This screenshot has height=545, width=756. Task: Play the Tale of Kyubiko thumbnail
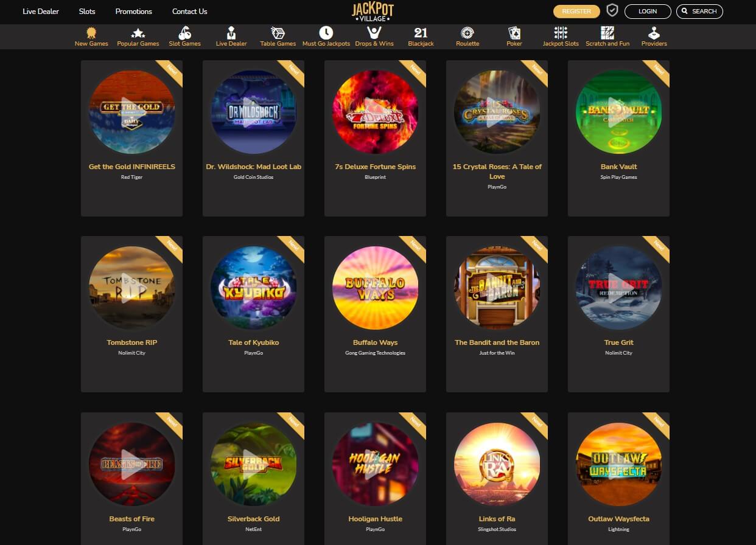(253, 288)
